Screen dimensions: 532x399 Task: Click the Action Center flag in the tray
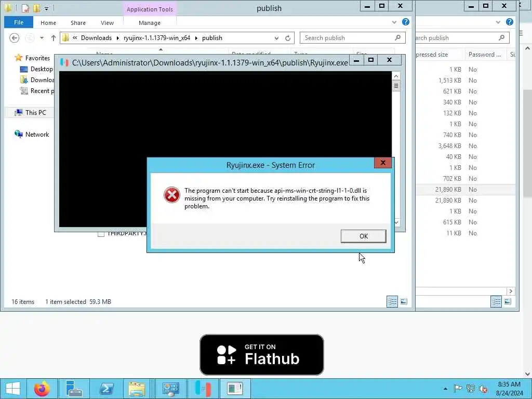(x=458, y=389)
